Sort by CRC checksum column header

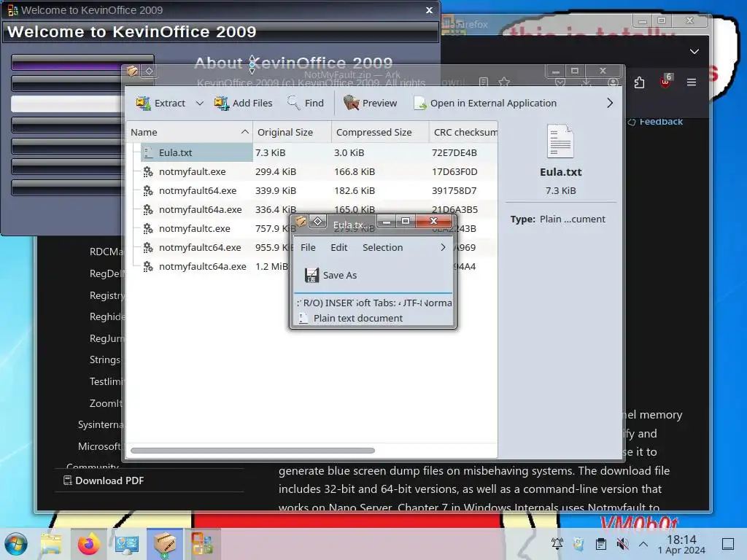[463, 133]
